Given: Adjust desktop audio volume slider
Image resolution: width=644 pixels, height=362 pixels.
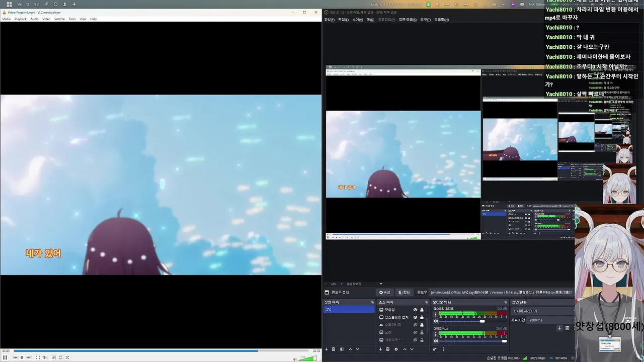Looking at the screenshot, I should coord(472,321).
